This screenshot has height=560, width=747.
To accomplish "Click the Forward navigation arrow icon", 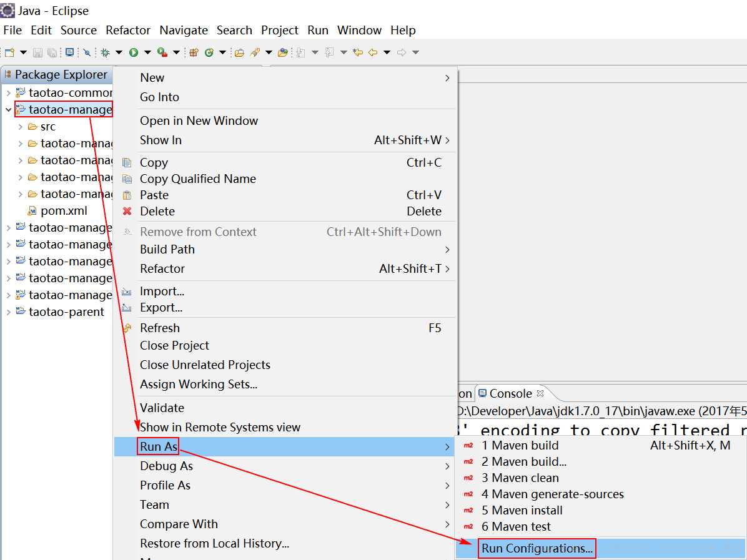I will point(402,52).
